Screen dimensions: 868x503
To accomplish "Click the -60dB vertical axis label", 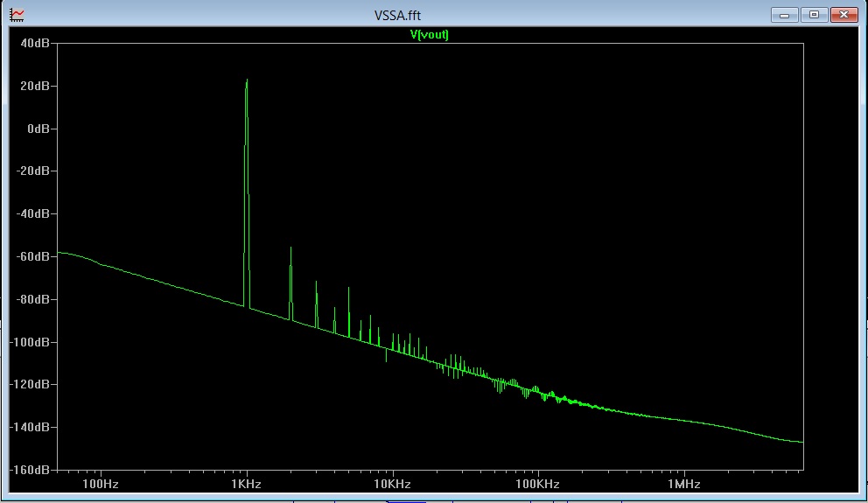I will pos(32,256).
